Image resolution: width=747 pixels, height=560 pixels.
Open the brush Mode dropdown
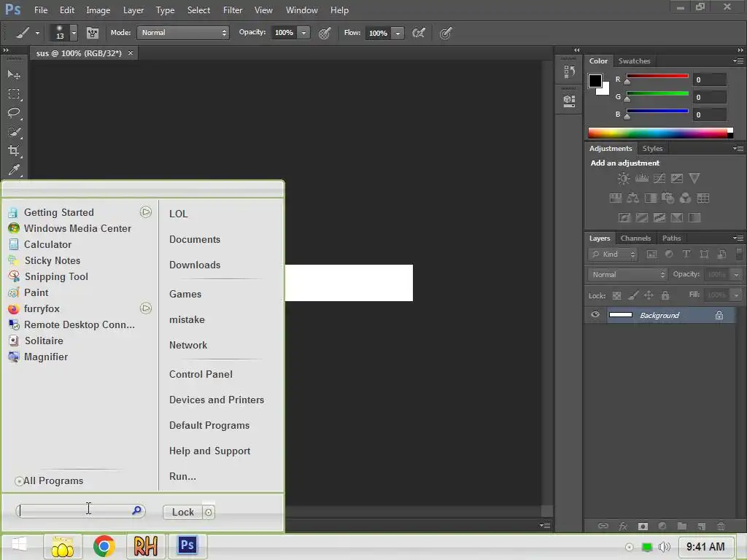tap(183, 32)
